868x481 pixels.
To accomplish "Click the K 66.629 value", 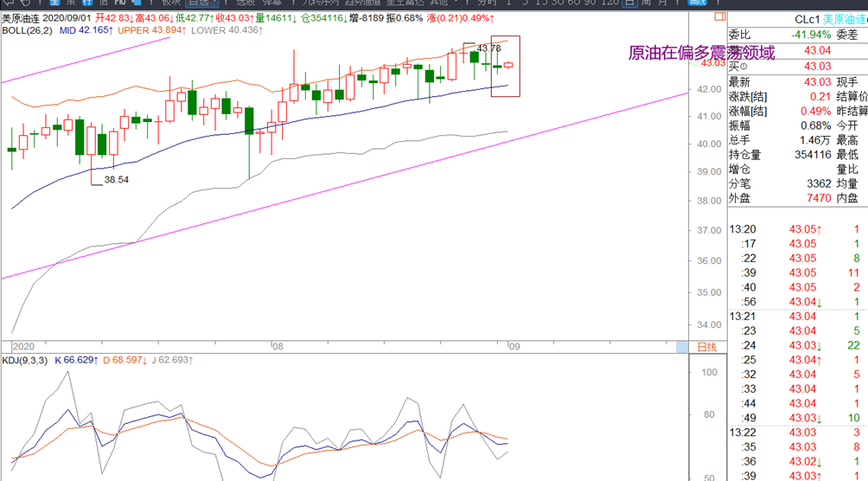I will pyautogui.click(x=76, y=360).
